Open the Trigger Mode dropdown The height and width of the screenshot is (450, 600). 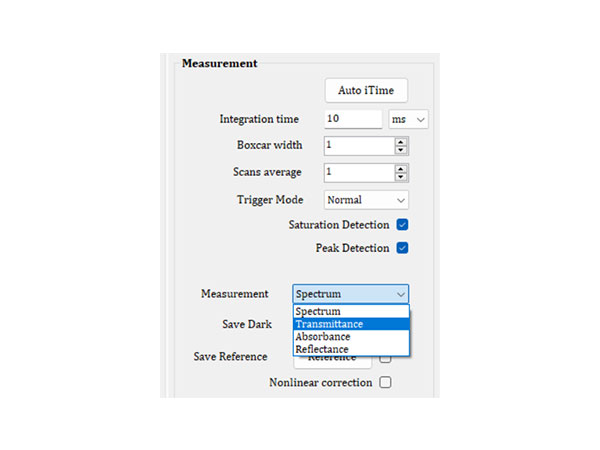(366, 199)
